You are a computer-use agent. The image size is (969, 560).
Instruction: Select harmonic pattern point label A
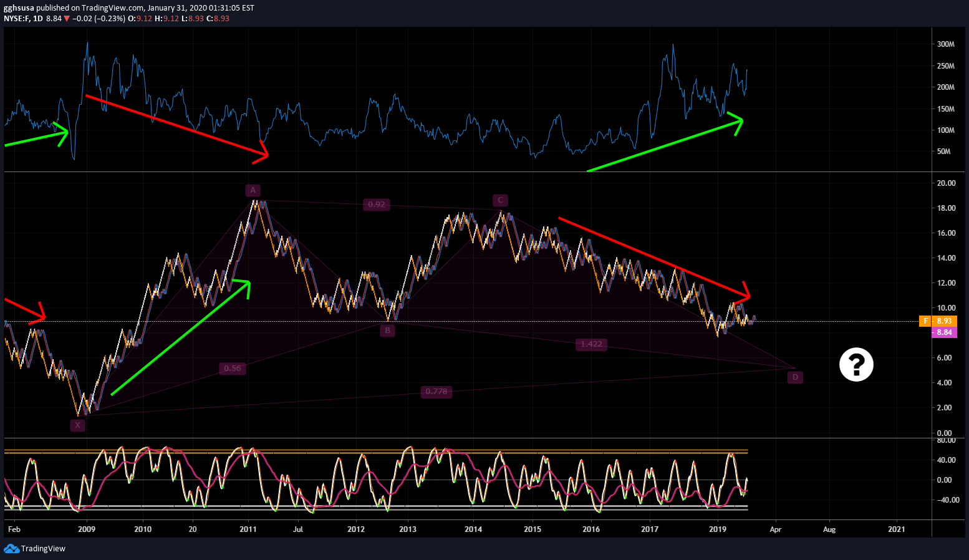pyautogui.click(x=252, y=190)
